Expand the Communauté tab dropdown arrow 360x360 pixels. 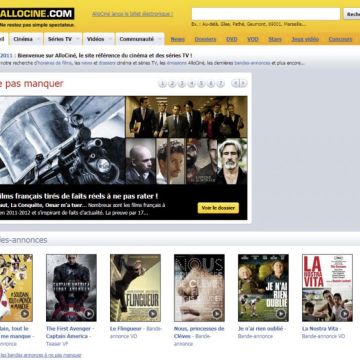click(x=160, y=39)
